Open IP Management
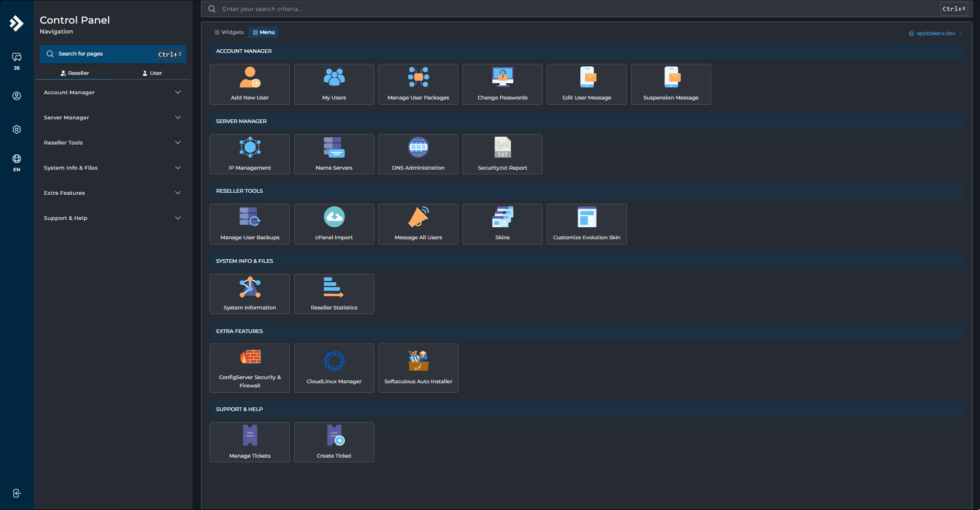 pyautogui.click(x=250, y=153)
